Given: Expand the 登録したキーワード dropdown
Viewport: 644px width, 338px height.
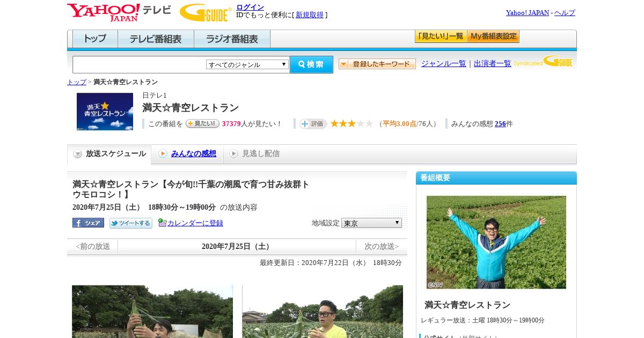Looking at the screenshot, I should point(377,64).
